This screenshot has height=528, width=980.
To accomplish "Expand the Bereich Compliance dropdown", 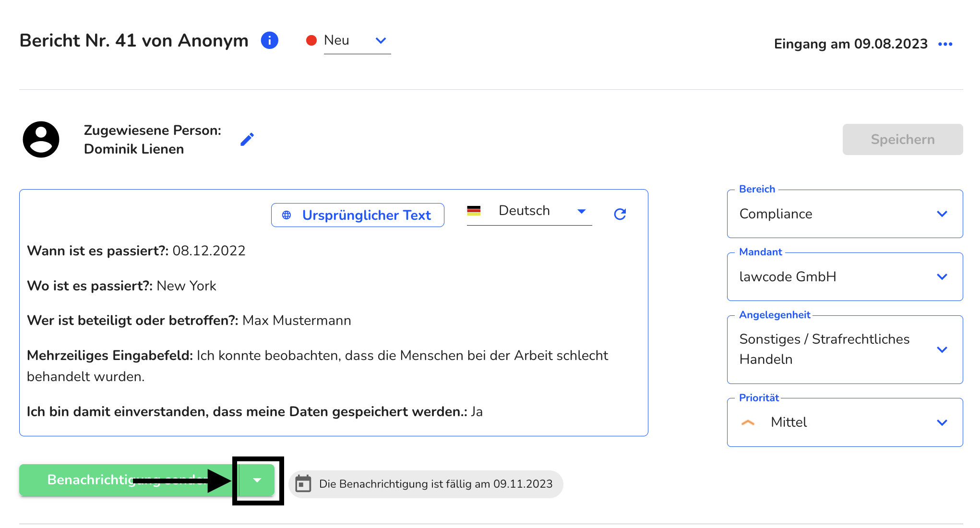I will pyautogui.click(x=845, y=214).
